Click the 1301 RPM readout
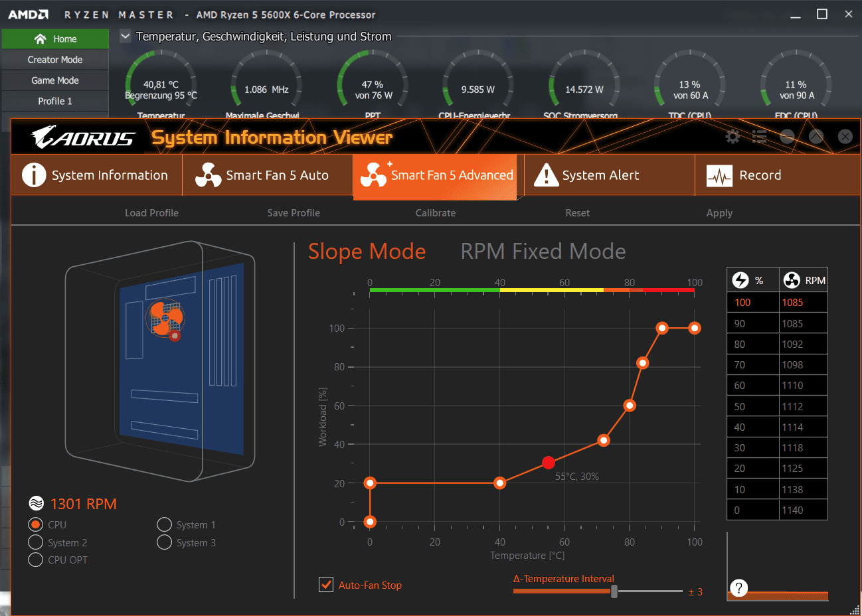This screenshot has height=616, width=862. coord(84,504)
